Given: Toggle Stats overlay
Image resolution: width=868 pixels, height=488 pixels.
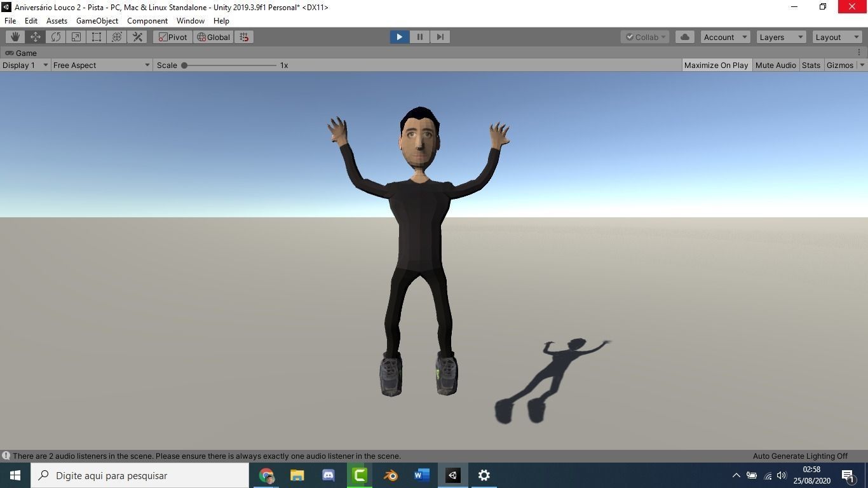Looking at the screenshot, I should (811, 65).
